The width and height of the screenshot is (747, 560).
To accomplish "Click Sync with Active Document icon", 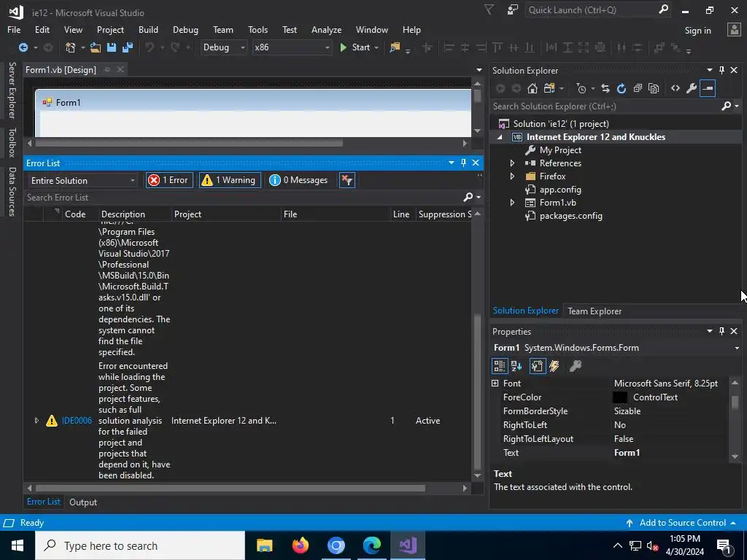I will pyautogui.click(x=605, y=88).
